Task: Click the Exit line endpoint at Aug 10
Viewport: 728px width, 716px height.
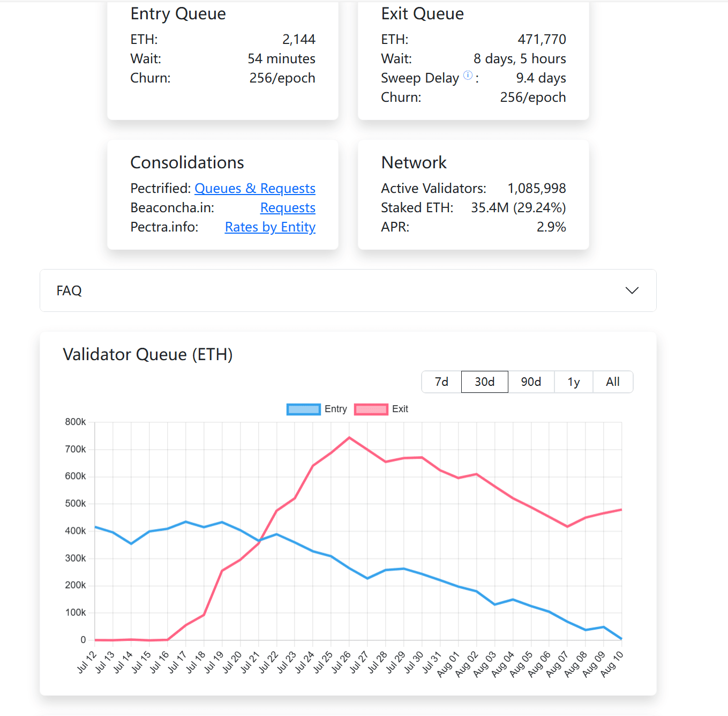Action: (x=621, y=510)
